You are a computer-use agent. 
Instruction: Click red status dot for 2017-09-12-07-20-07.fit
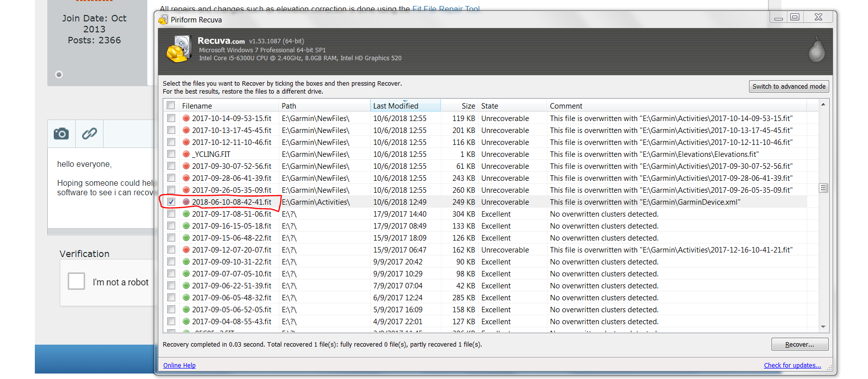186,250
